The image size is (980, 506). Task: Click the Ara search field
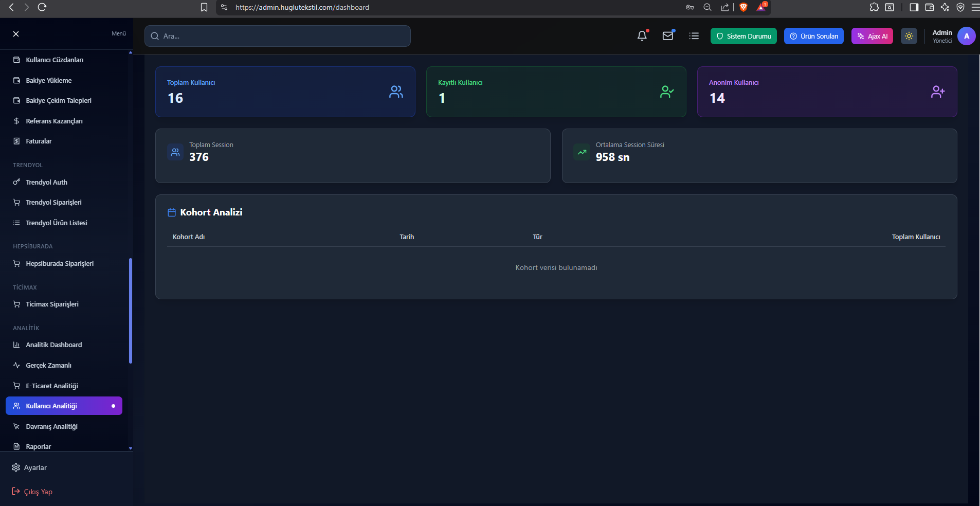[x=278, y=36]
